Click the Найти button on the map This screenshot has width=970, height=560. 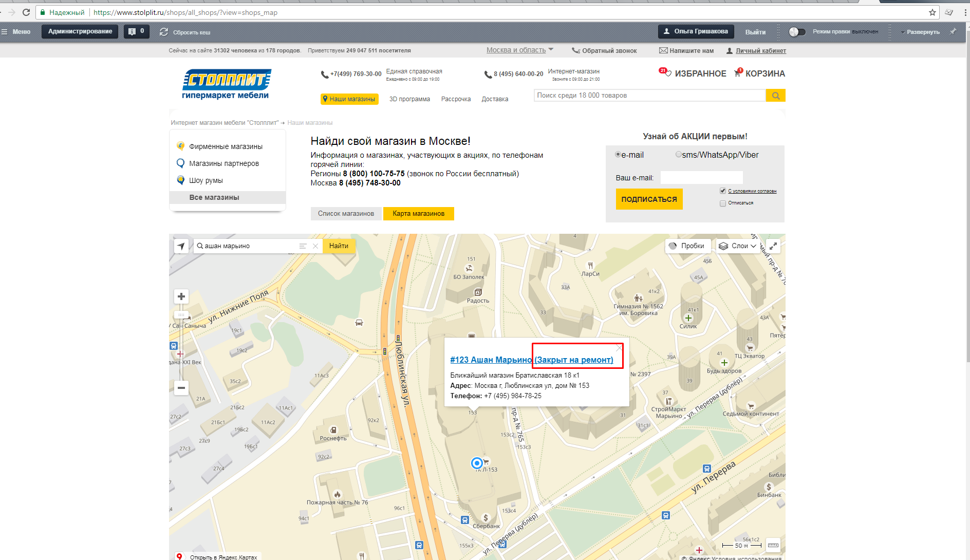coord(339,246)
